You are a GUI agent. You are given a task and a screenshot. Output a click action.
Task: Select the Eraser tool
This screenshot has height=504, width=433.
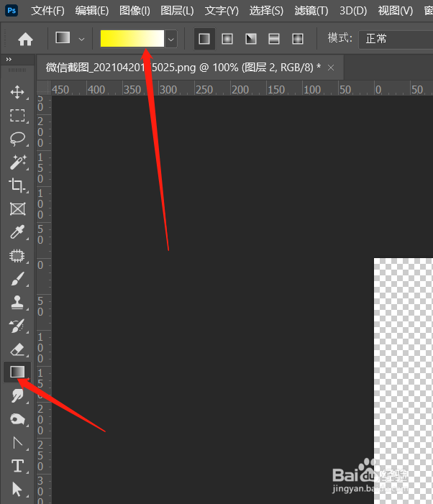(17, 349)
